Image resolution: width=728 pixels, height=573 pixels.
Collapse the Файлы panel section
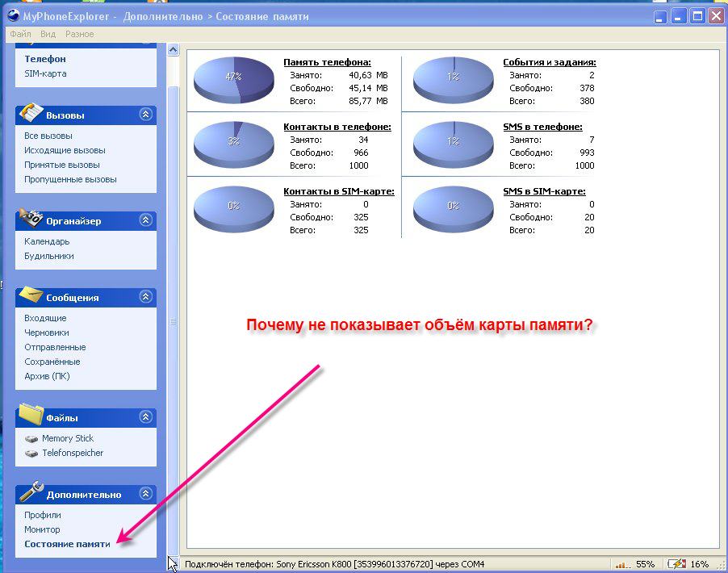point(145,417)
